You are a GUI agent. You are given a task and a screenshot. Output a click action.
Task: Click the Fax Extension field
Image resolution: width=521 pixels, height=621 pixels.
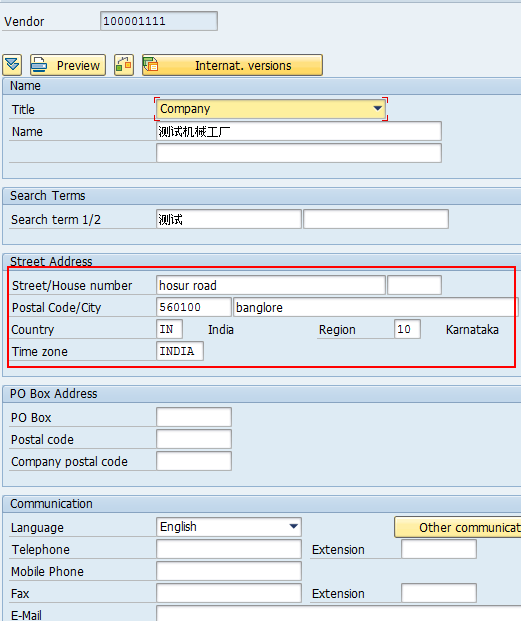[x=439, y=593]
